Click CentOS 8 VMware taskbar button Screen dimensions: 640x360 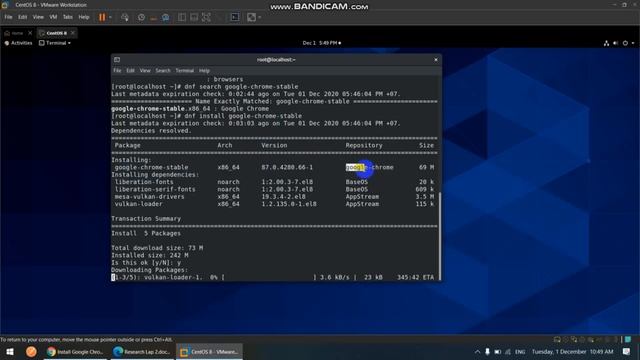[x=209, y=351]
